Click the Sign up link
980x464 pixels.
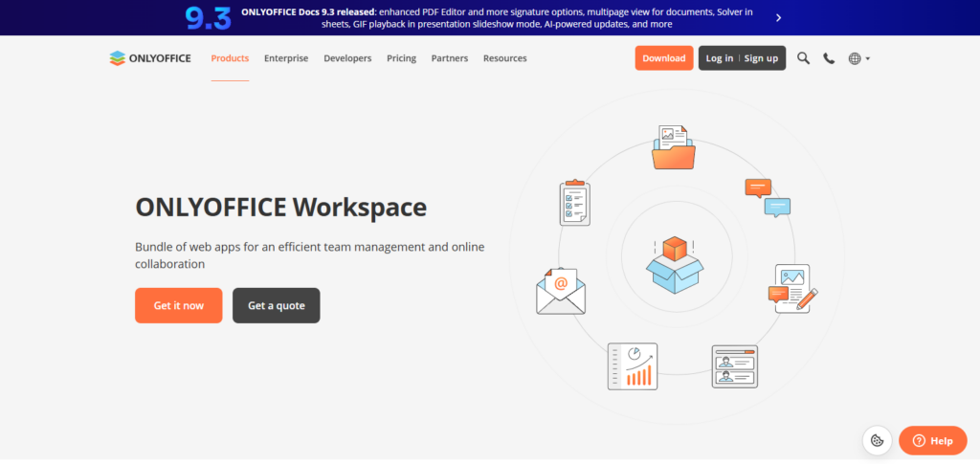click(761, 58)
